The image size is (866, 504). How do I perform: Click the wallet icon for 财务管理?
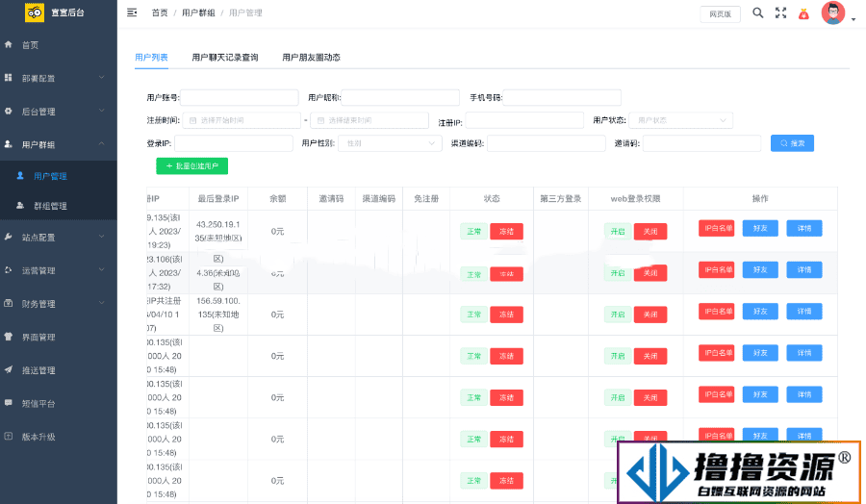click(9, 303)
